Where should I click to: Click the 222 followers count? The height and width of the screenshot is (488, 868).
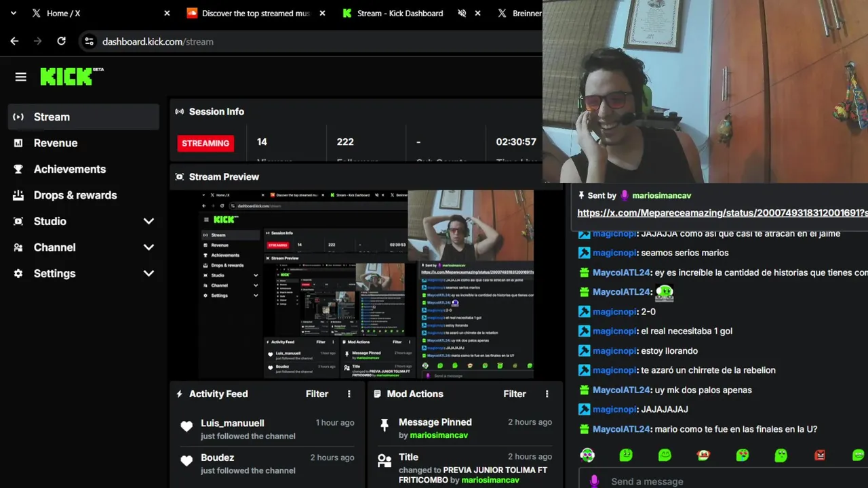(x=345, y=142)
